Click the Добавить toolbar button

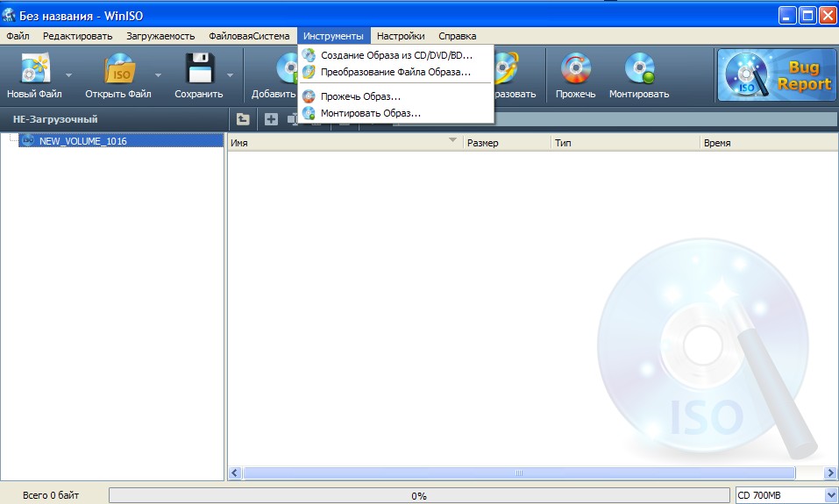[x=273, y=75]
